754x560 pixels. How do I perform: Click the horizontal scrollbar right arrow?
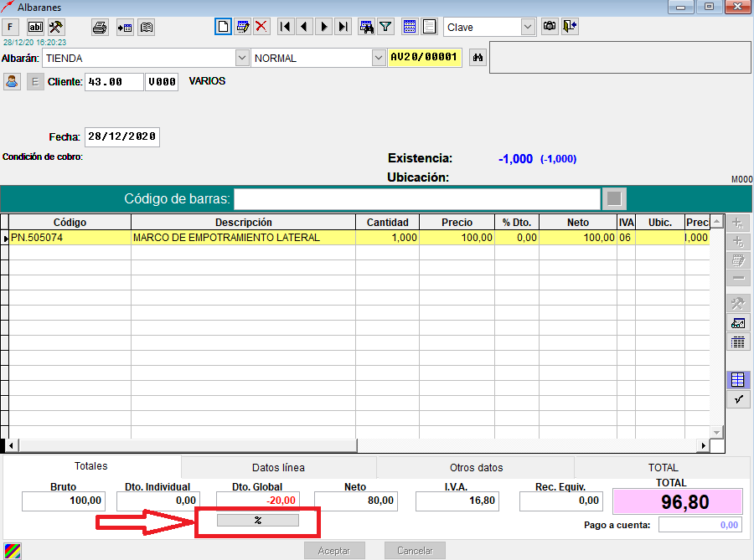[704, 445]
